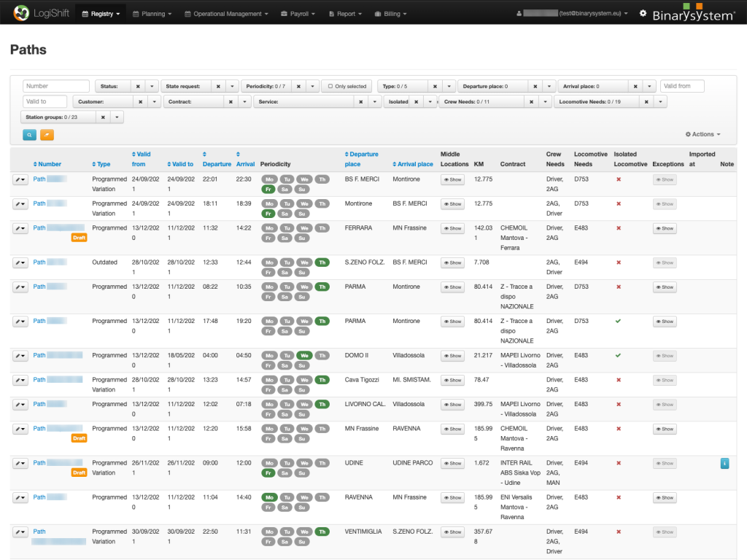The width and height of the screenshot is (747, 560).
Task: Show exceptions for RAVENNA row
Action: pos(665,497)
